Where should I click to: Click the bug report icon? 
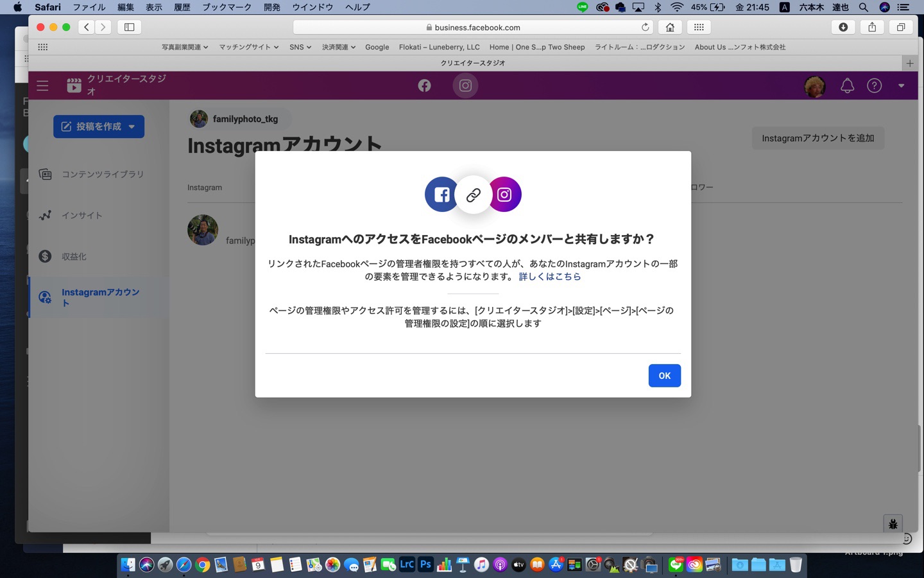click(893, 524)
